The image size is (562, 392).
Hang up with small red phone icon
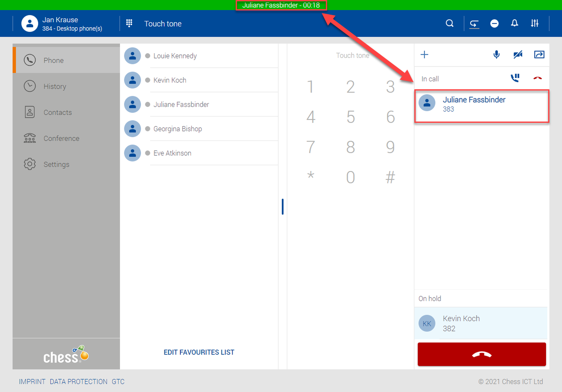click(x=537, y=78)
